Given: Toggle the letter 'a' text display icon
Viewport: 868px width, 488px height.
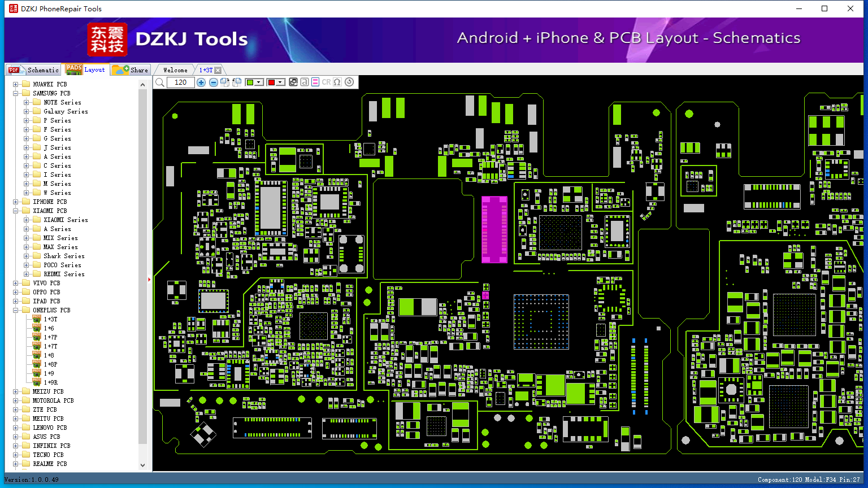Looking at the screenshot, I should [305, 82].
